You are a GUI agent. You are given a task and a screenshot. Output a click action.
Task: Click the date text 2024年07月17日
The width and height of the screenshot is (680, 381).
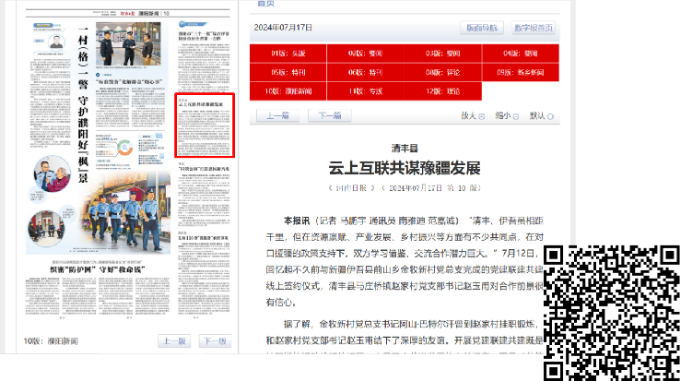[x=283, y=28]
